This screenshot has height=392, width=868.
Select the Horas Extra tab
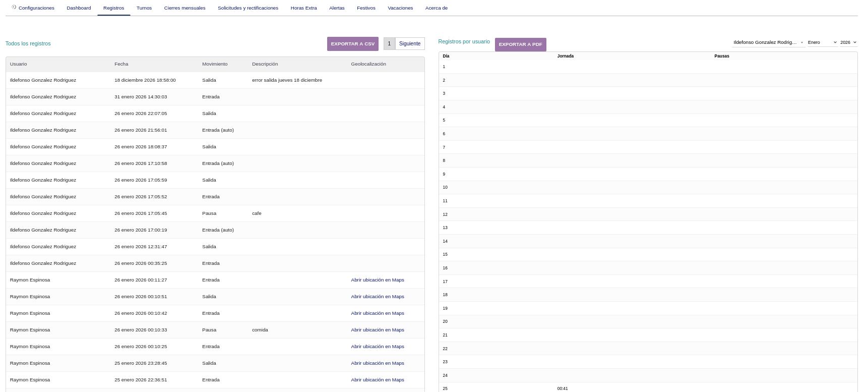(303, 8)
